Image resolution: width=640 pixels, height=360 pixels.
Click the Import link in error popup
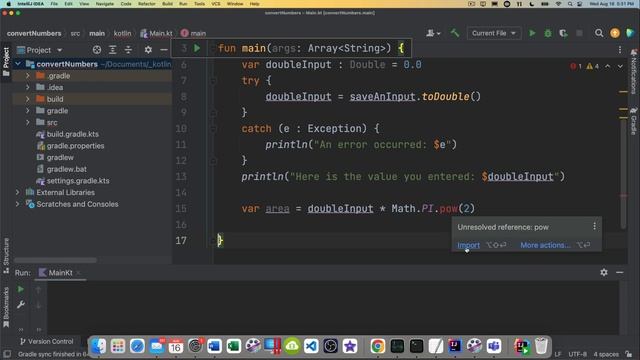pyautogui.click(x=468, y=245)
